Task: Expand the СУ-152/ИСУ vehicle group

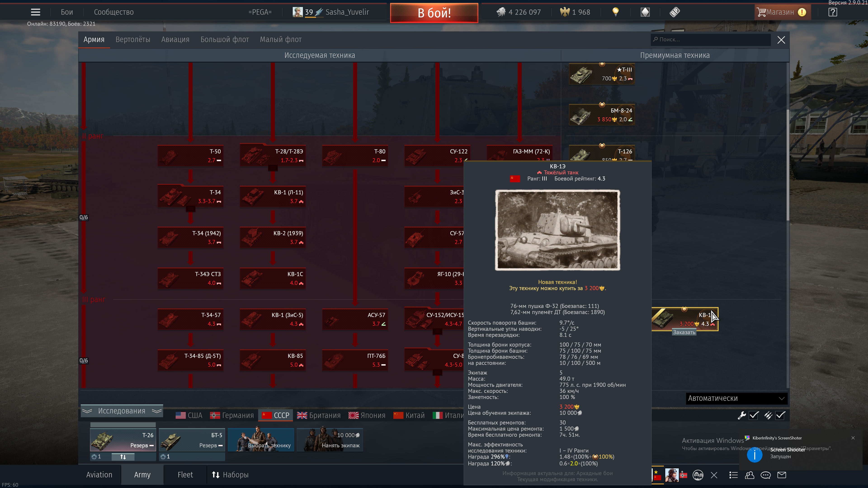Action: click(x=437, y=332)
